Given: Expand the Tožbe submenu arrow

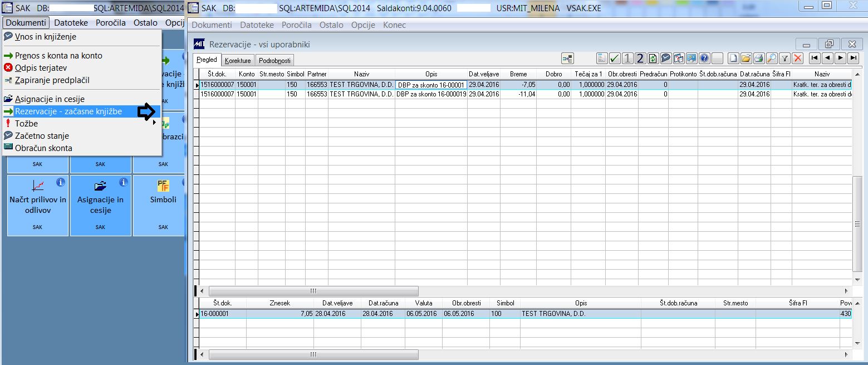Looking at the screenshot, I should 154,123.
